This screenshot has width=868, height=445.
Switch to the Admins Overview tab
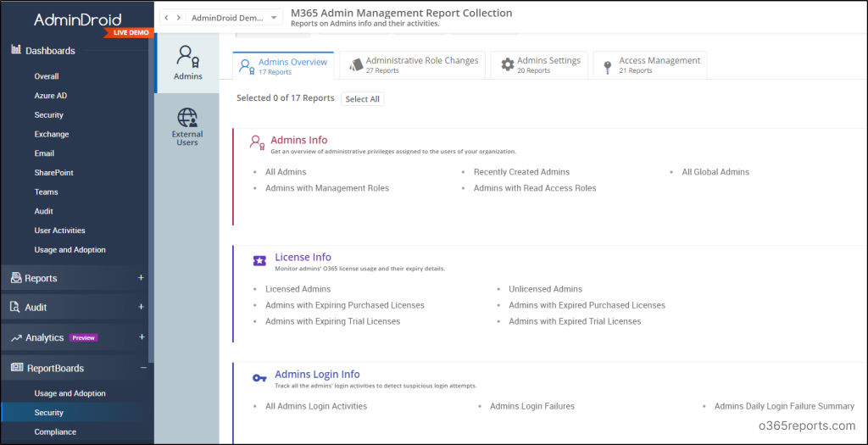(283, 66)
